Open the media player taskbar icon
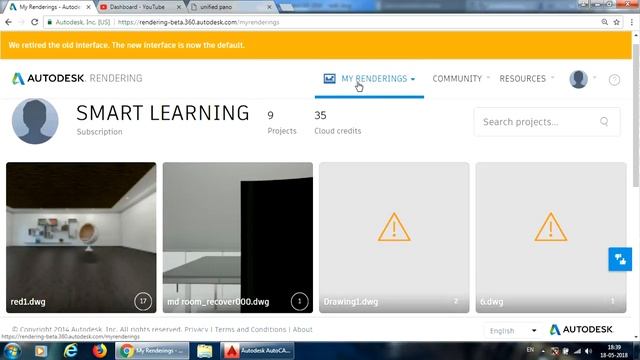The height and width of the screenshot is (360, 640). tap(41, 351)
